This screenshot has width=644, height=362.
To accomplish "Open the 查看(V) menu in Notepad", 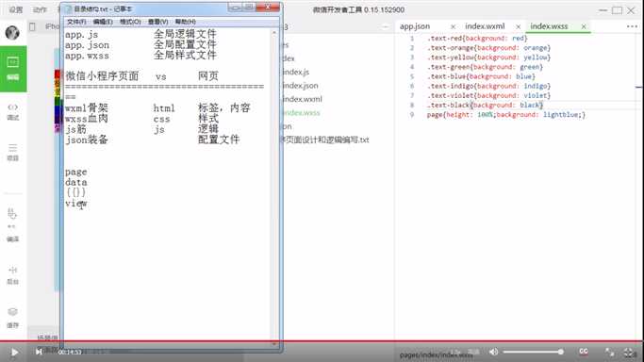I will (x=157, y=22).
